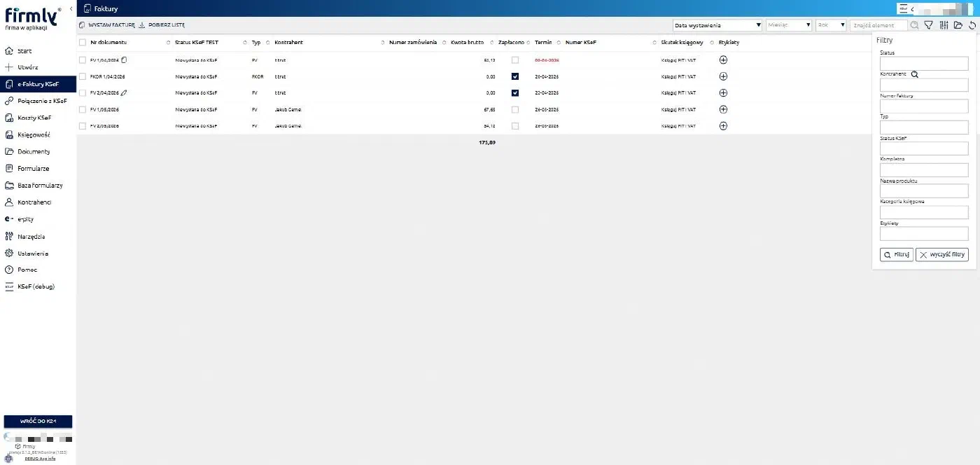This screenshot has height=465, width=980.
Task: Click the Numer Faktury filter field
Action: 924,106
